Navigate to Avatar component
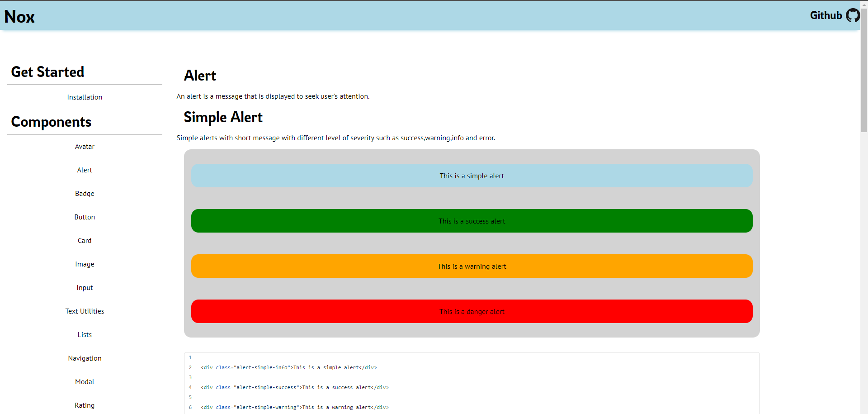 [x=85, y=147]
